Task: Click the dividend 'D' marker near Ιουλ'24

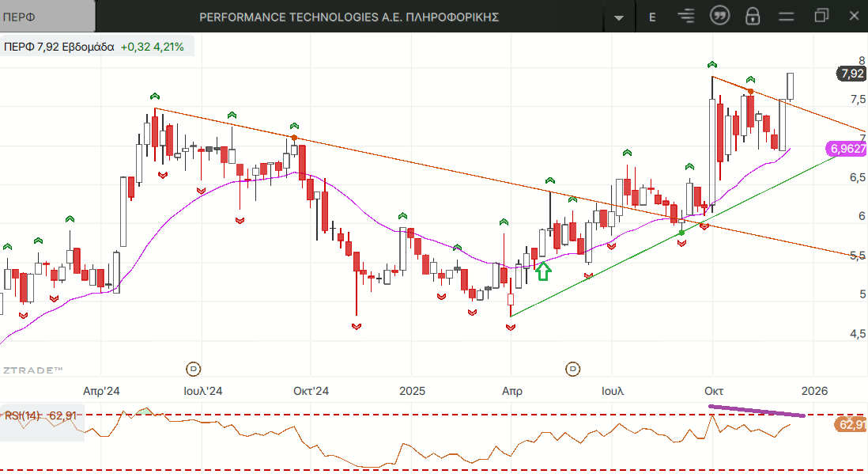Action: 194,368
